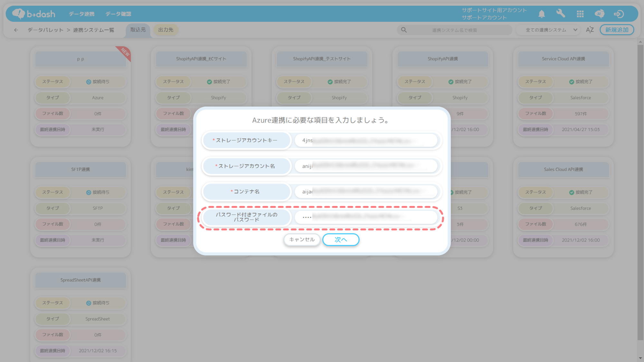The width and height of the screenshot is (644, 362).
Task: Open the ShopifyAPI連携_ECサイト card title
Action: tap(201, 59)
